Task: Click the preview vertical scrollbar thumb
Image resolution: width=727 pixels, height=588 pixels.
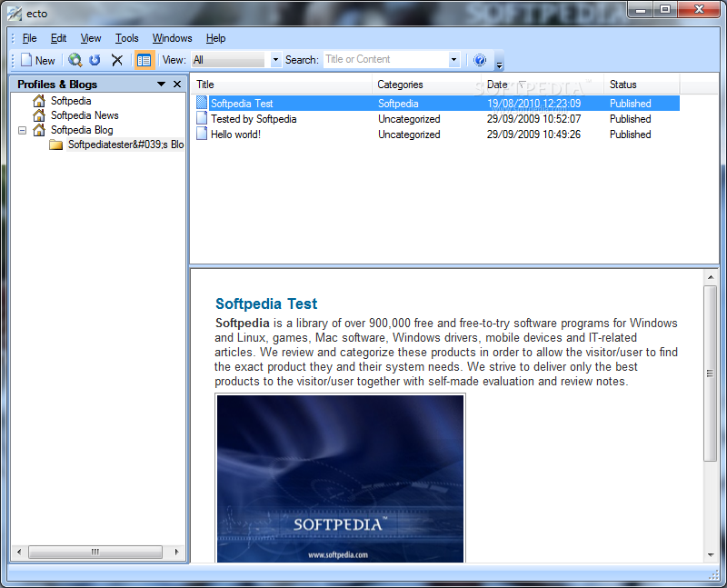Action: (711, 374)
